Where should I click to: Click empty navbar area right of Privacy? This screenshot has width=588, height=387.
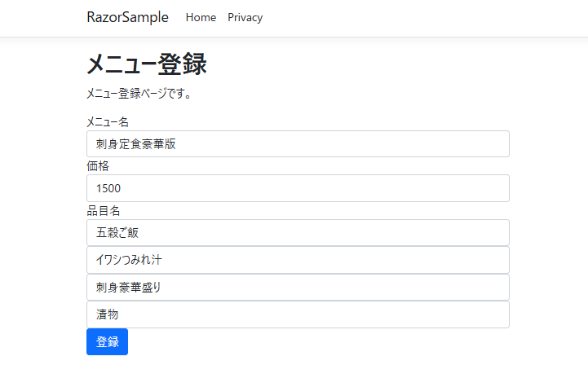pos(408,18)
